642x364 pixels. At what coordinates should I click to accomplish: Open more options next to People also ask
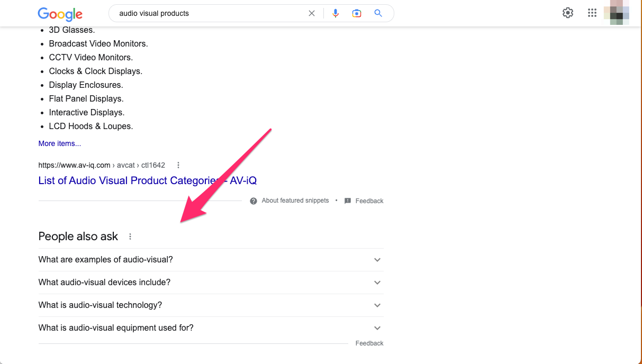pos(130,236)
